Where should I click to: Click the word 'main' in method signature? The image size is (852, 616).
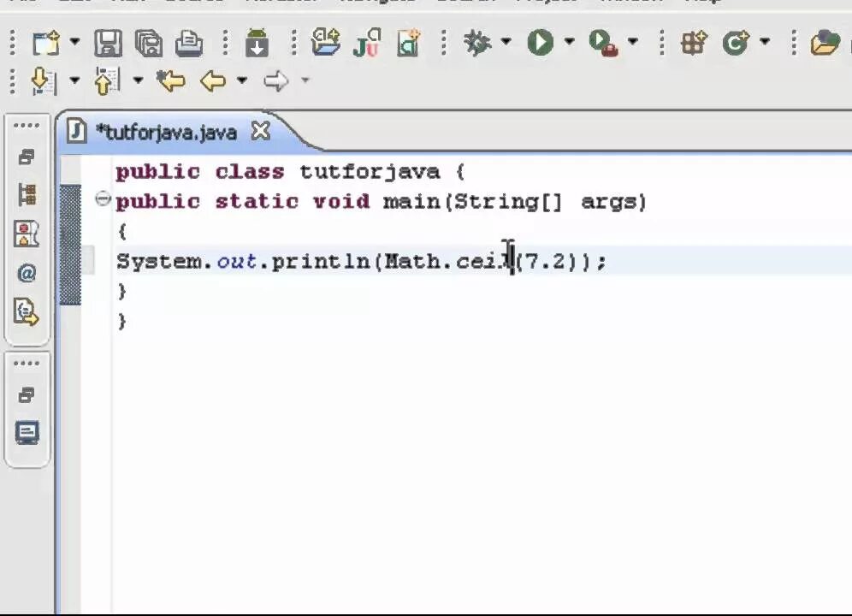pos(411,202)
